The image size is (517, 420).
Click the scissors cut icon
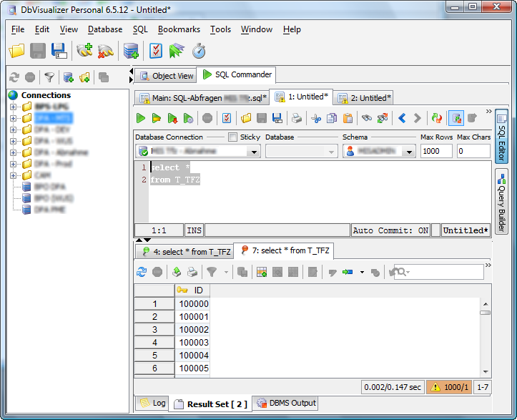[316, 118]
